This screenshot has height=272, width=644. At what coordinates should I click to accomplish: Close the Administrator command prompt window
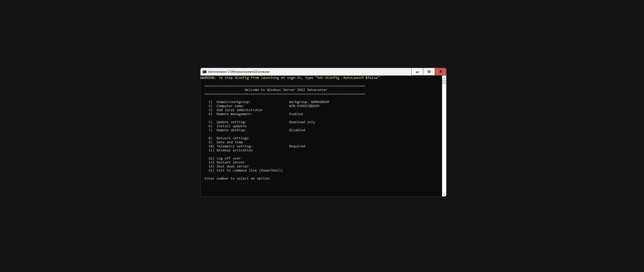click(440, 72)
